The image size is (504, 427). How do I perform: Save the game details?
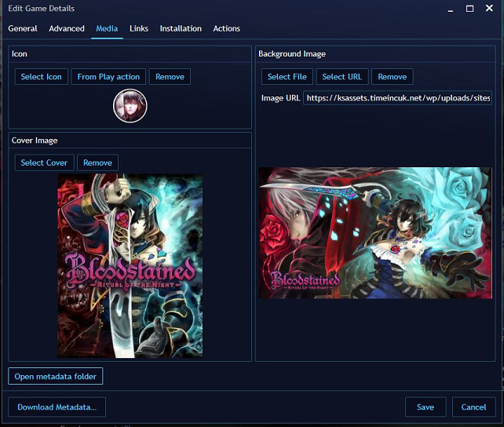coord(425,407)
